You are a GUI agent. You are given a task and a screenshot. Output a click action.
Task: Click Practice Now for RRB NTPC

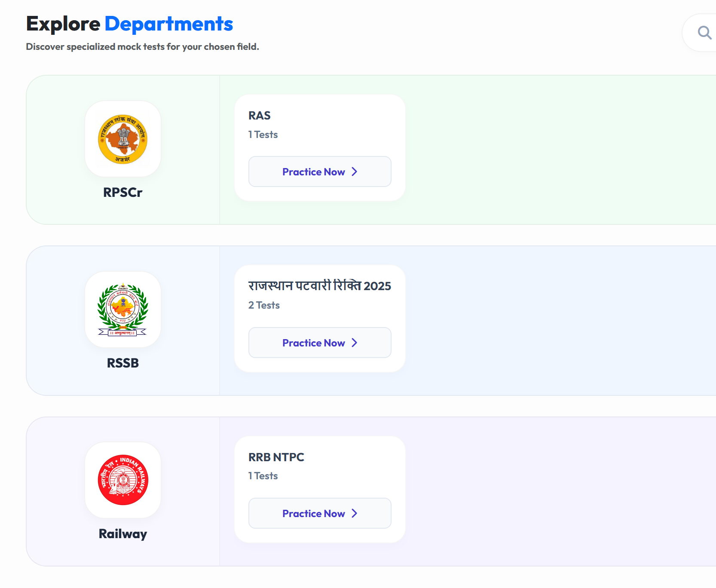320,513
